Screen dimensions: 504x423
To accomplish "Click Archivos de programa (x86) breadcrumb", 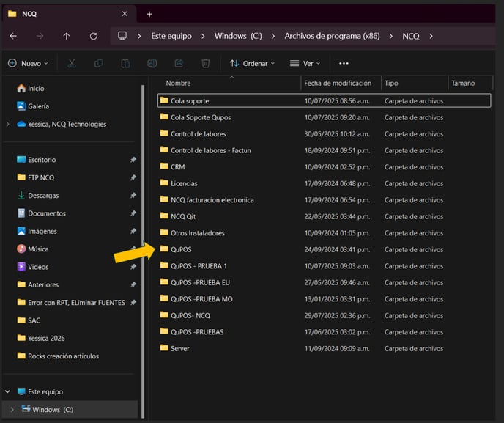I will point(332,36).
